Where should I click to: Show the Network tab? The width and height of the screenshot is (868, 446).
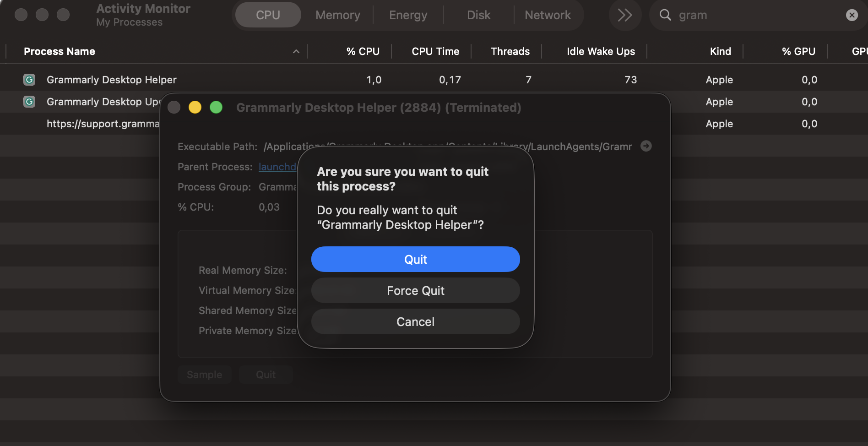point(548,15)
